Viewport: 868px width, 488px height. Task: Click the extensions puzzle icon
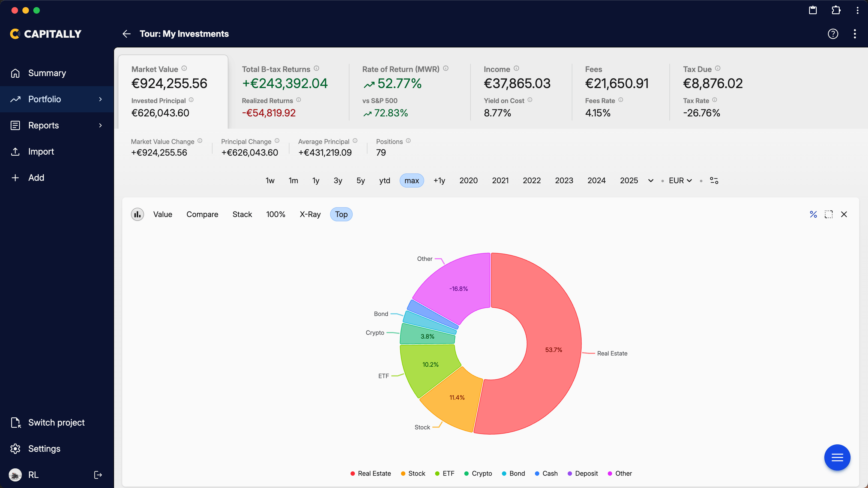[836, 10]
